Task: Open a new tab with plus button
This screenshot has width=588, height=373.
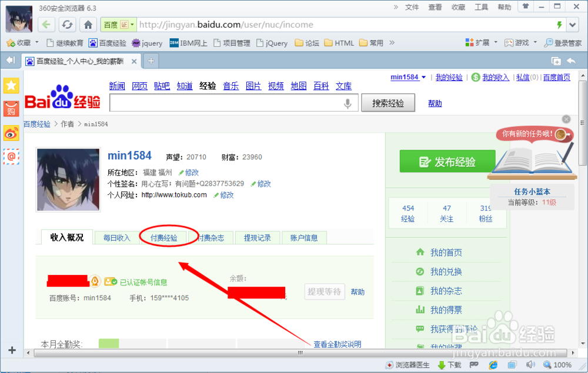Action: (x=151, y=61)
